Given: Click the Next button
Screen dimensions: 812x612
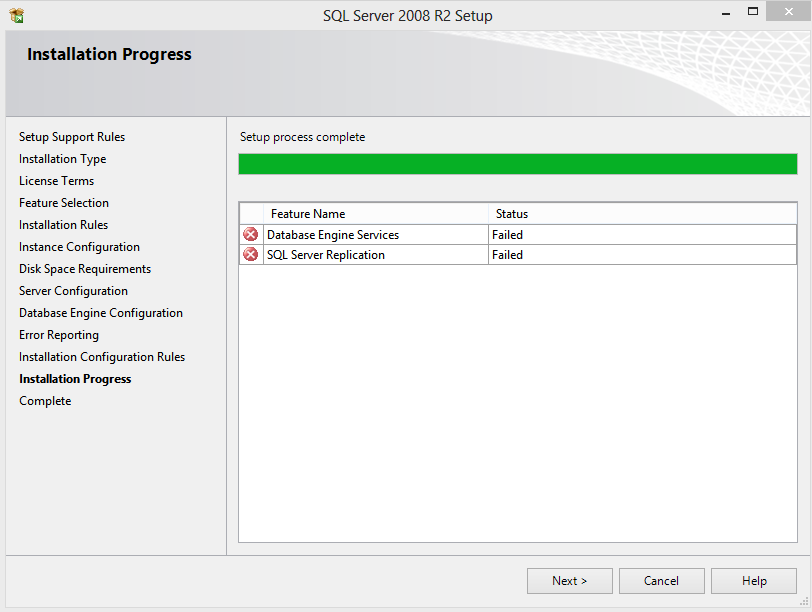Looking at the screenshot, I should 570,581.
